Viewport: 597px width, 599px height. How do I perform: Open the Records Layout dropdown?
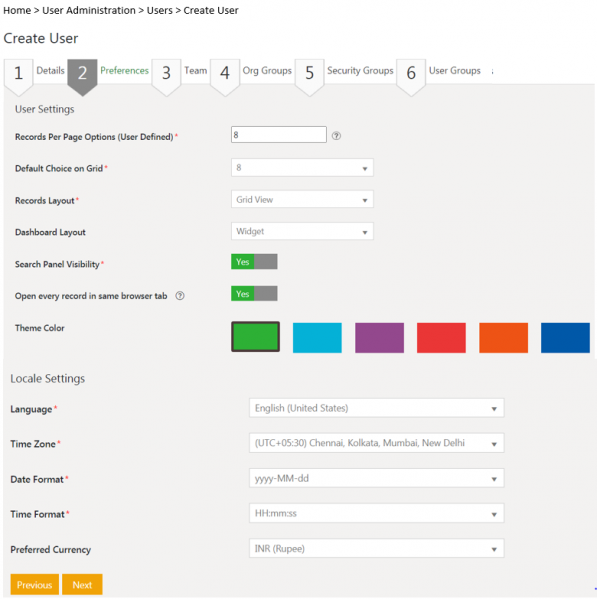302,199
